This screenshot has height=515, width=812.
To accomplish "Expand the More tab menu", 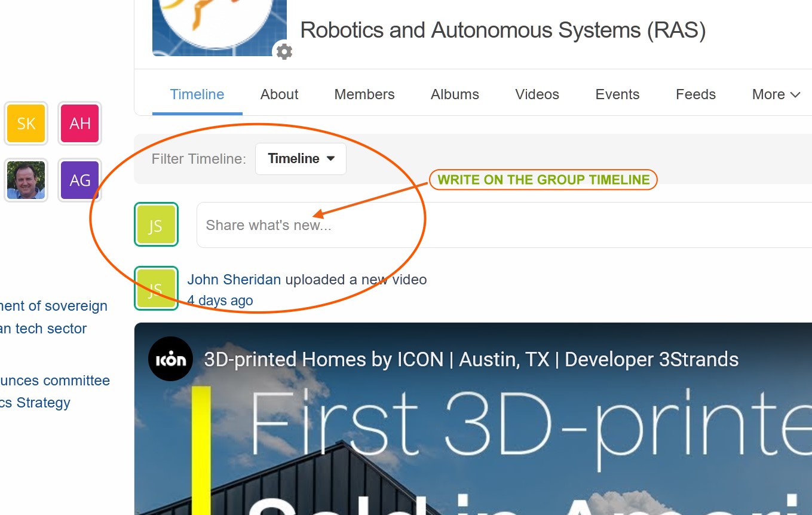I will 776,94.
